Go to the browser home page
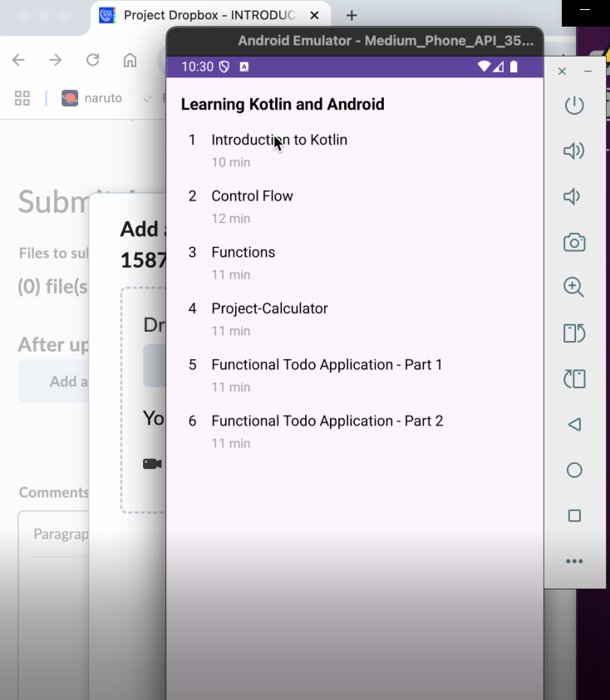The height and width of the screenshot is (700, 610). point(130,60)
